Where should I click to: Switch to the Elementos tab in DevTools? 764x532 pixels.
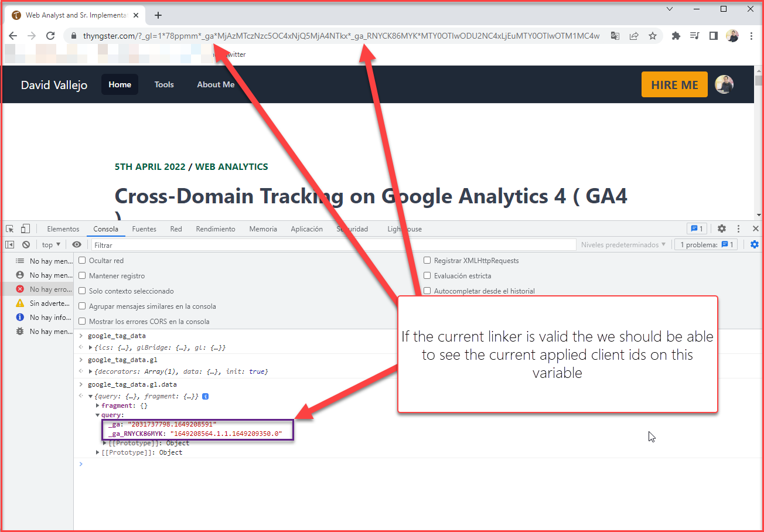click(x=63, y=229)
